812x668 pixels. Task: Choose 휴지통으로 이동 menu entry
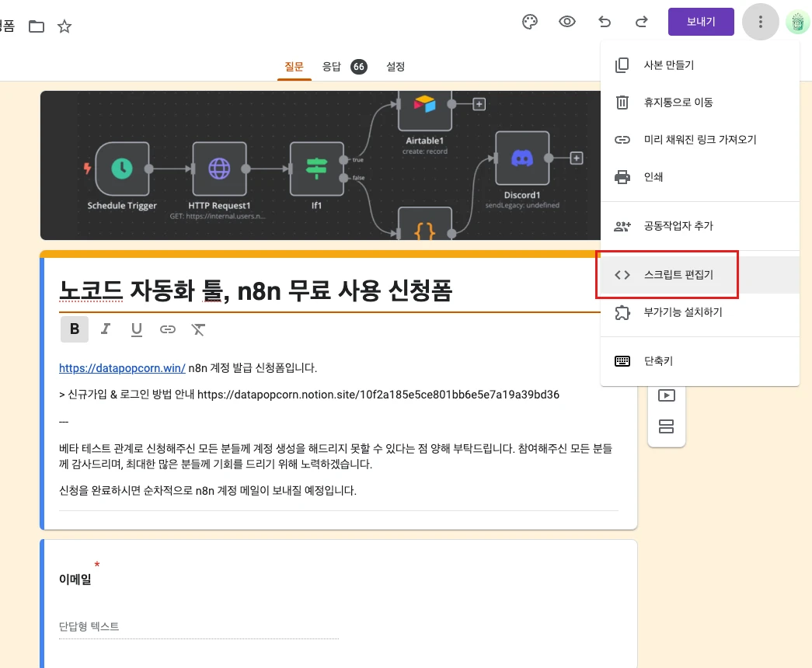tap(699, 102)
